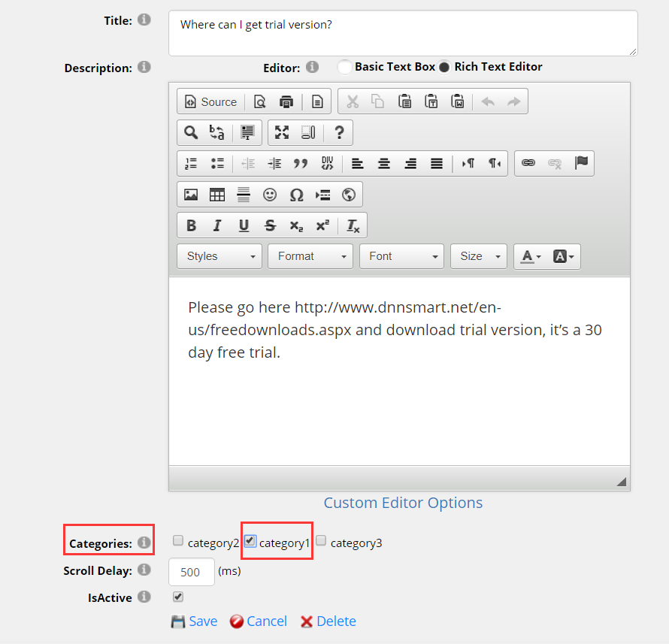Select the Rich Text Editor radio
The image size is (669, 644).
click(x=444, y=68)
